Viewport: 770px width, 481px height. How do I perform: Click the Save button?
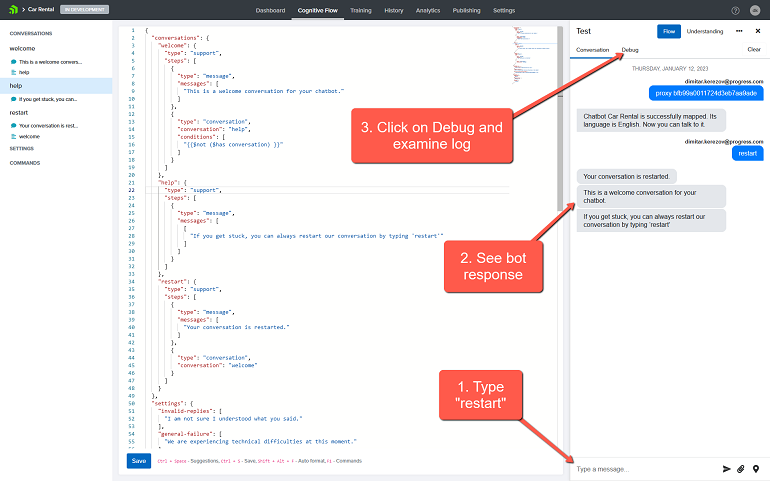[139, 461]
